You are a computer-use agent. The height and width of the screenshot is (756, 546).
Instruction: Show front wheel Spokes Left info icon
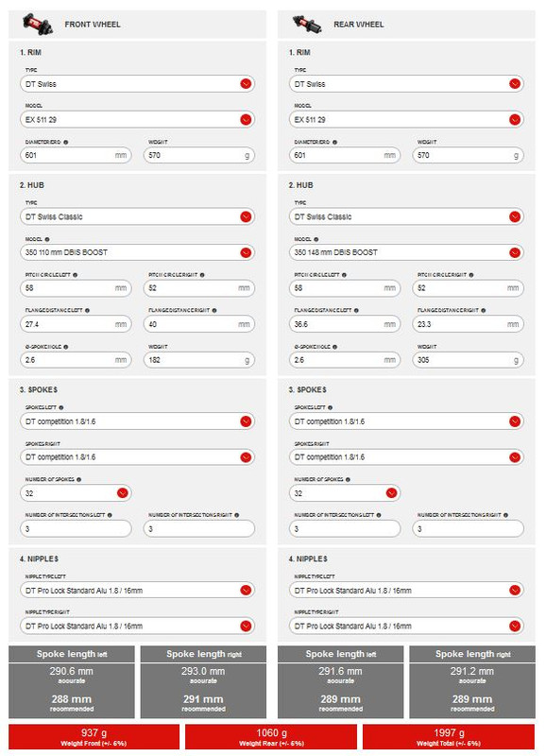[60, 407]
